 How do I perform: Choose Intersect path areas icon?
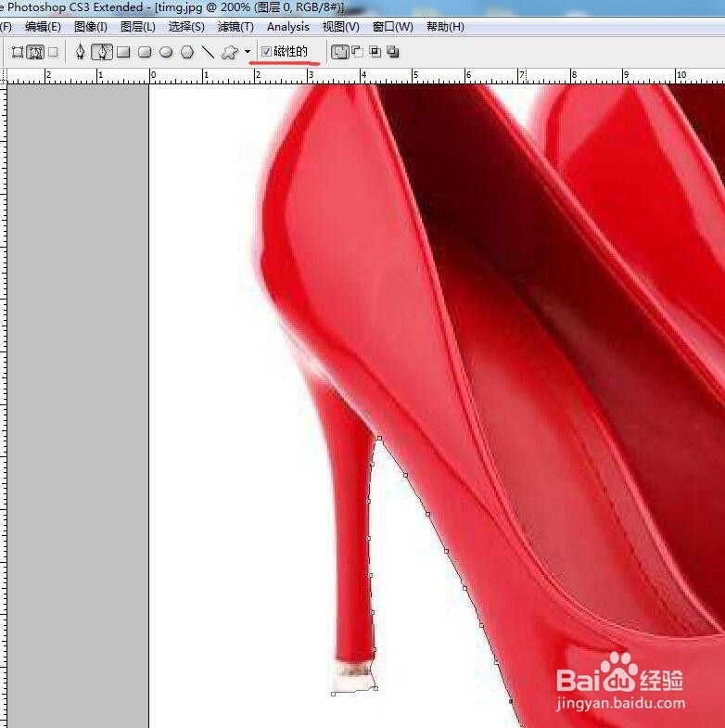tap(375, 52)
